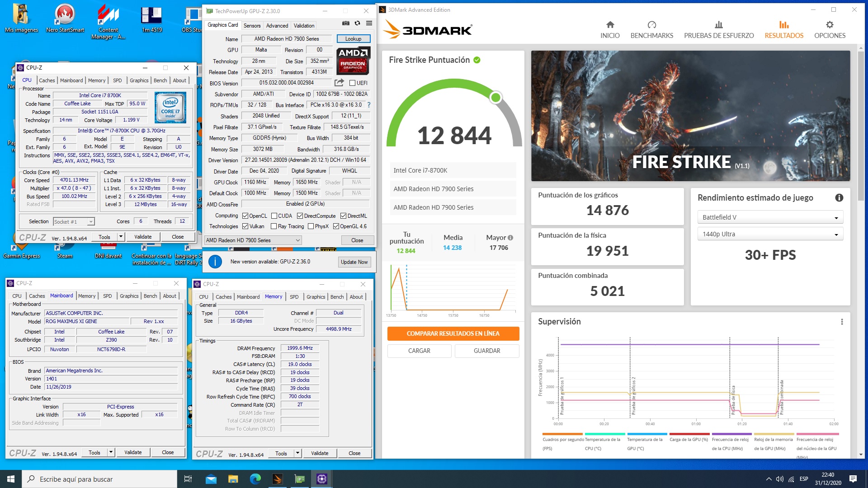The height and width of the screenshot is (488, 868).
Task: Click score gauge indicator knob in 3DMark
Action: 496,98
